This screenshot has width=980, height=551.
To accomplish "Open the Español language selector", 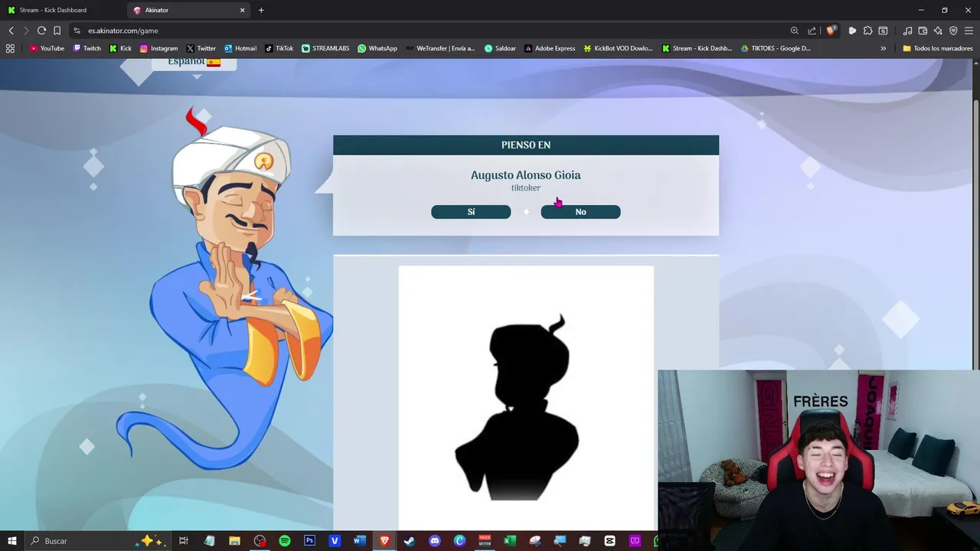I will click(x=194, y=63).
